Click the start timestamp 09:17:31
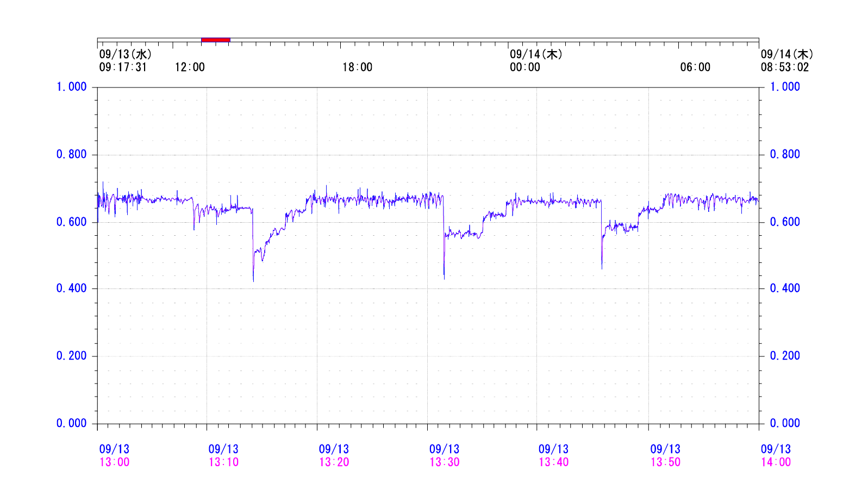 [x=123, y=67]
